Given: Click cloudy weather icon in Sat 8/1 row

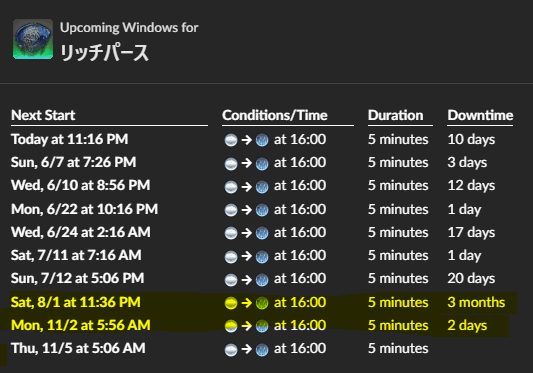Looking at the screenshot, I should [x=231, y=303].
